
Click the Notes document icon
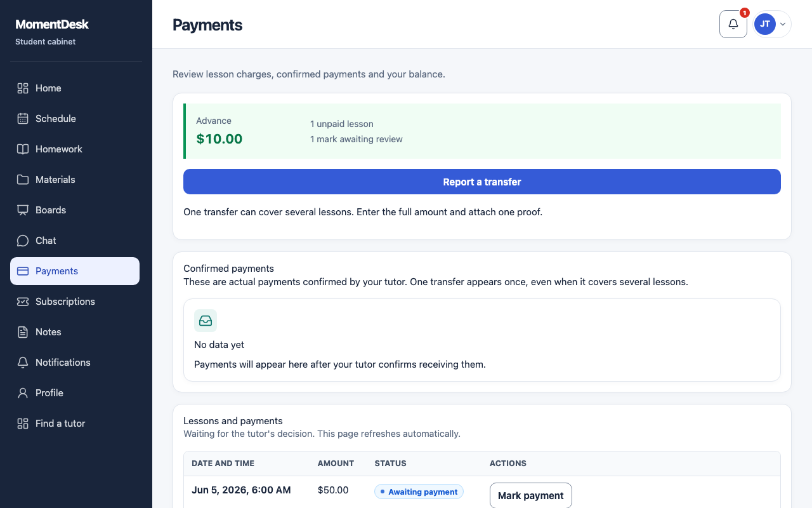click(23, 332)
